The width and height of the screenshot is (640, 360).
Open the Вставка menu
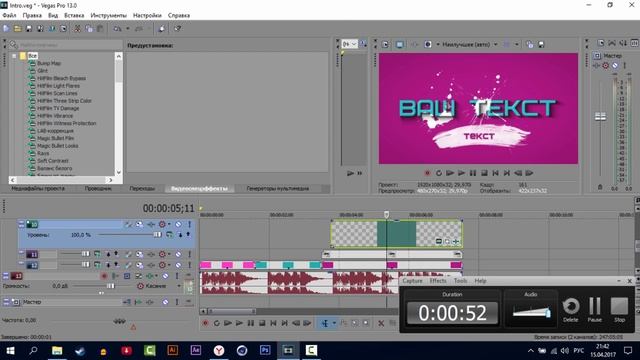[74, 15]
